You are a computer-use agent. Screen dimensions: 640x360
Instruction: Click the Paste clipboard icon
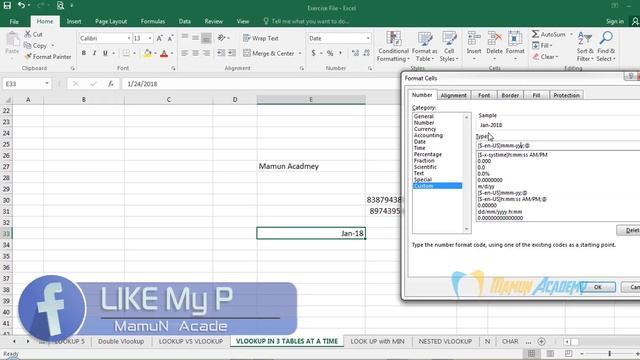[12, 40]
